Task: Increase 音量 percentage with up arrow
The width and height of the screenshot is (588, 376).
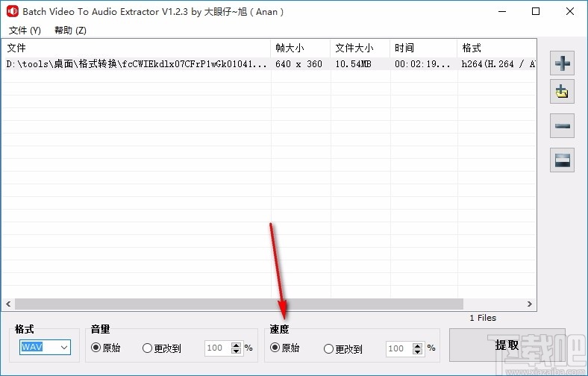Action: 236,345
